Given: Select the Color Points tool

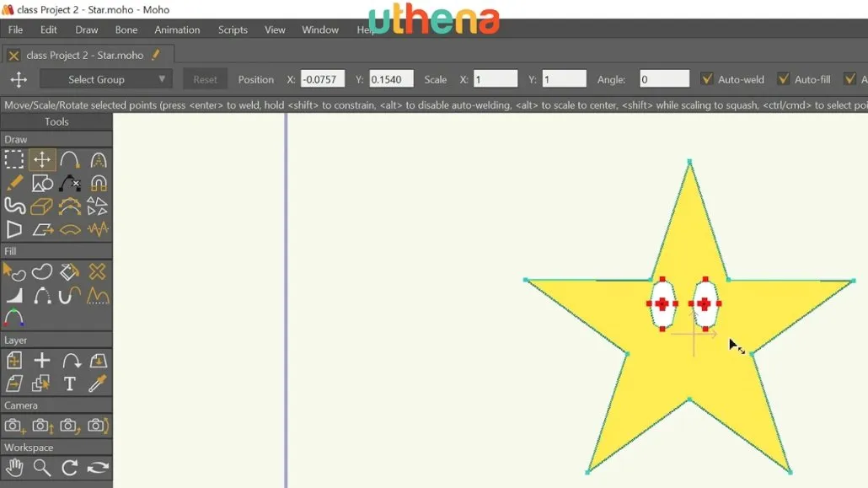Looking at the screenshot, I should 14,318.
